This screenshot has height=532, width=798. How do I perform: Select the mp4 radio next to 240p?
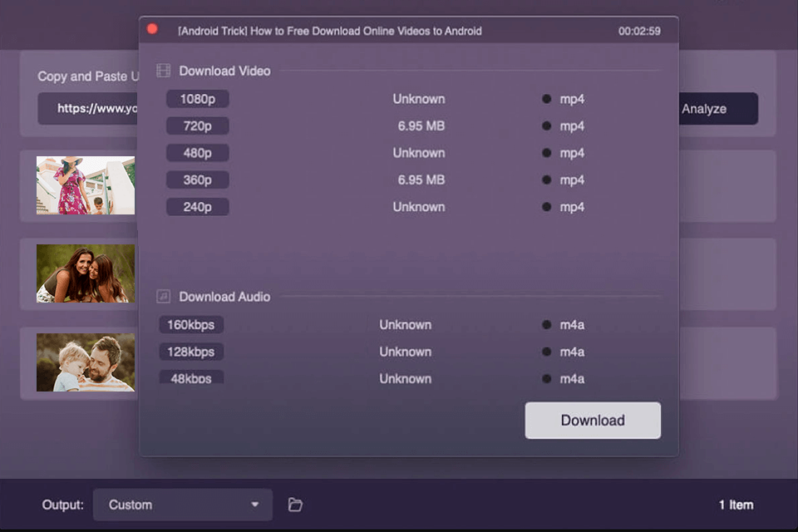tap(546, 206)
